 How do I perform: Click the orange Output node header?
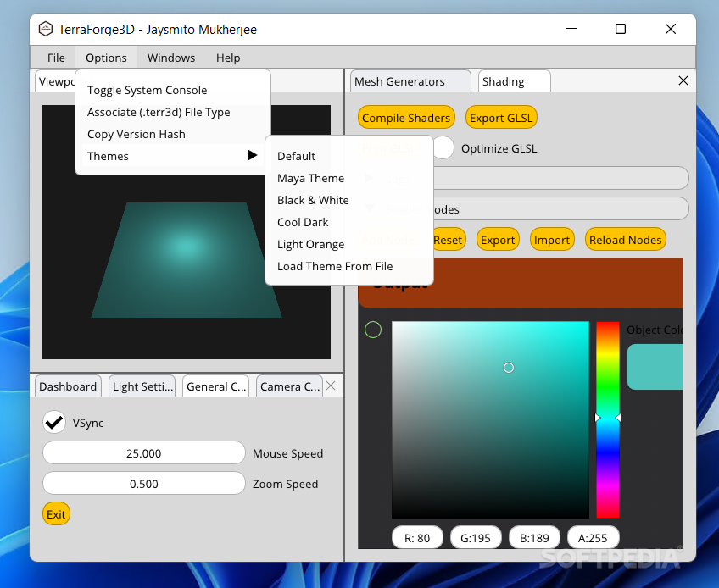[521, 283]
